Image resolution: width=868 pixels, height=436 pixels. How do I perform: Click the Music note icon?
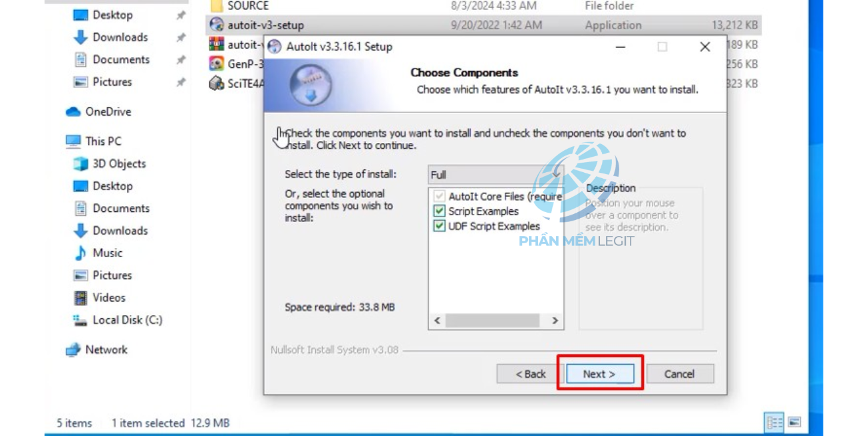(x=80, y=253)
